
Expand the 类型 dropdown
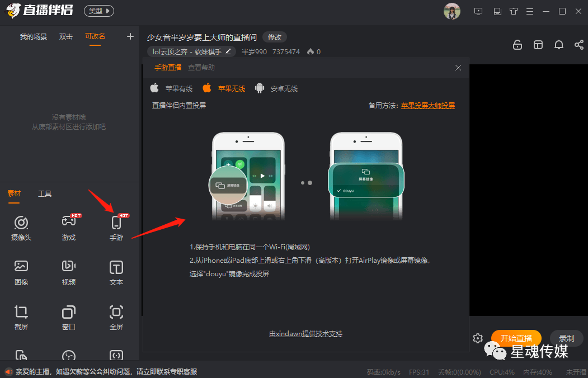click(99, 11)
